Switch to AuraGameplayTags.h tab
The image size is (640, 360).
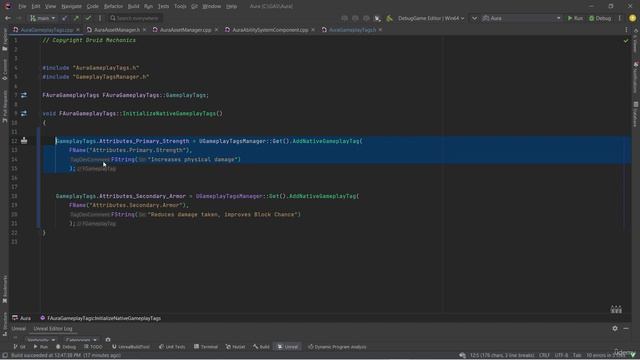(x=352, y=30)
